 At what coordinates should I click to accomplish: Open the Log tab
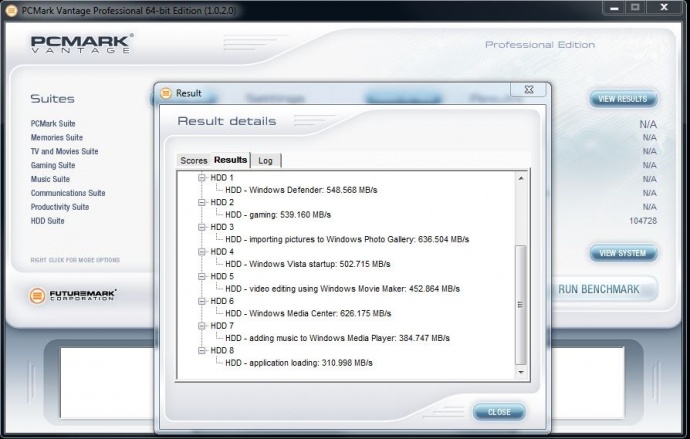pyautogui.click(x=265, y=161)
